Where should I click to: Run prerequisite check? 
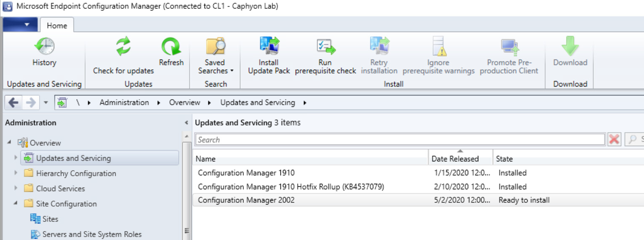[x=325, y=56]
